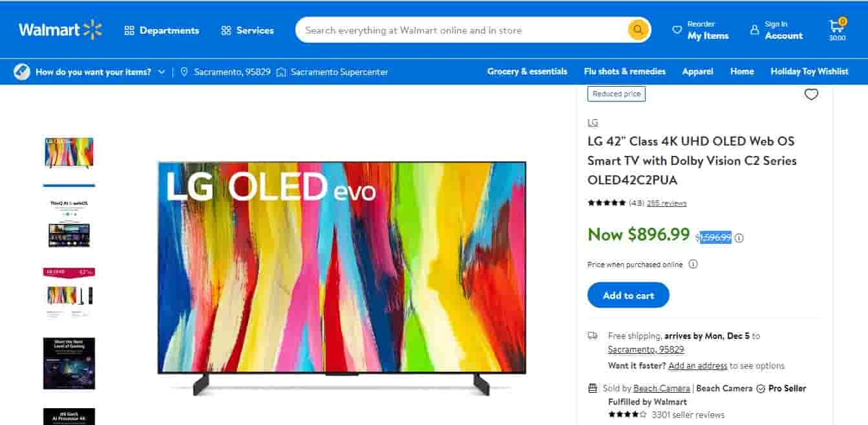Click the yellow search magnifier icon
The height and width of the screenshot is (425, 868).
[638, 30]
